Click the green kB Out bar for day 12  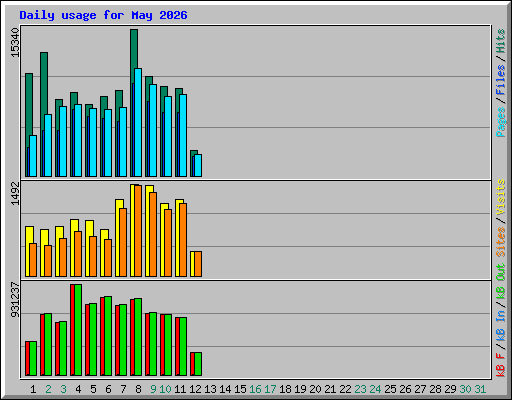pos(198,364)
